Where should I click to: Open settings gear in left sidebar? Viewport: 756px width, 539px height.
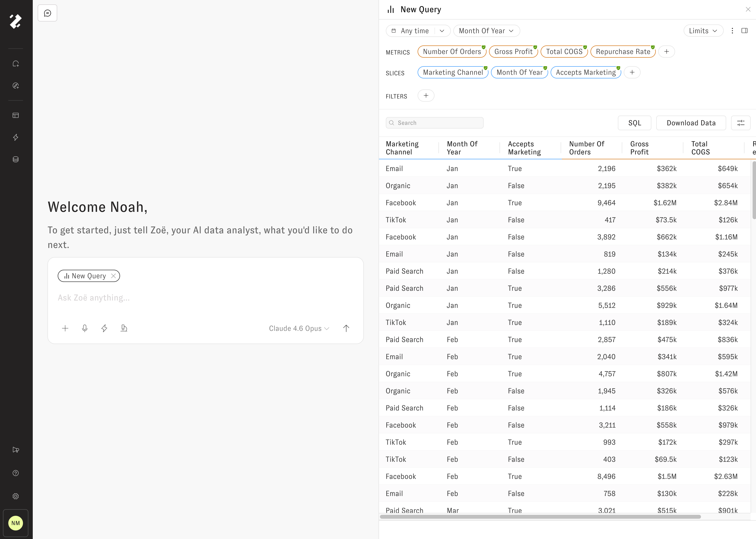pos(16,496)
